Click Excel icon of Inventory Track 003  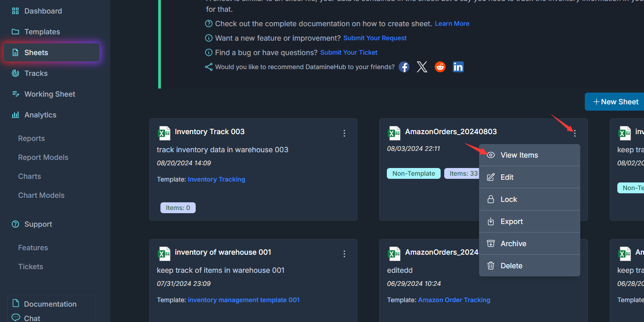click(164, 133)
